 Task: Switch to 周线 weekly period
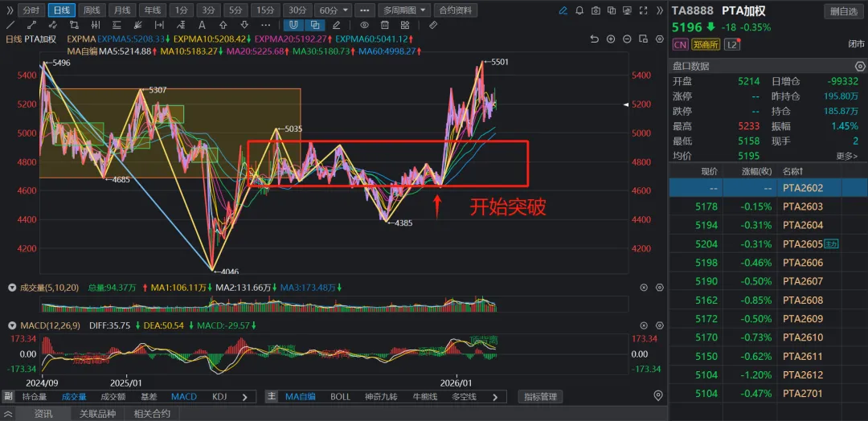tap(92, 10)
